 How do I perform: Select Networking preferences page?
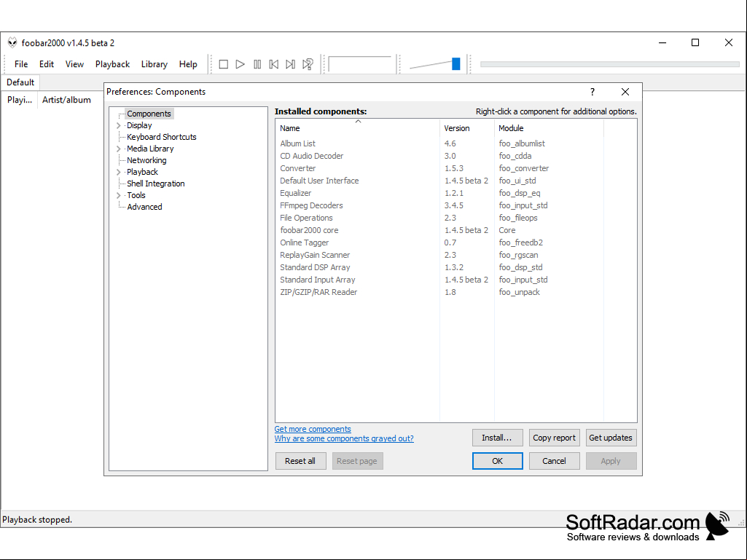point(146,160)
